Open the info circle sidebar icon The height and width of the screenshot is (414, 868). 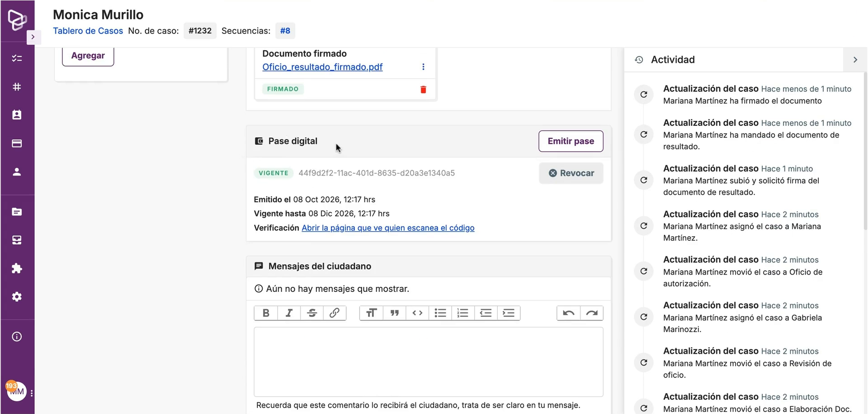(x=17, y=337)
